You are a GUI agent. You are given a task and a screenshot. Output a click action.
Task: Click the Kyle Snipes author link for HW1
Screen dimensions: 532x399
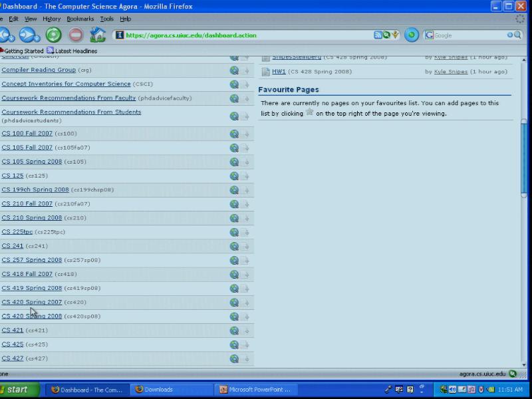pos(450,72)
